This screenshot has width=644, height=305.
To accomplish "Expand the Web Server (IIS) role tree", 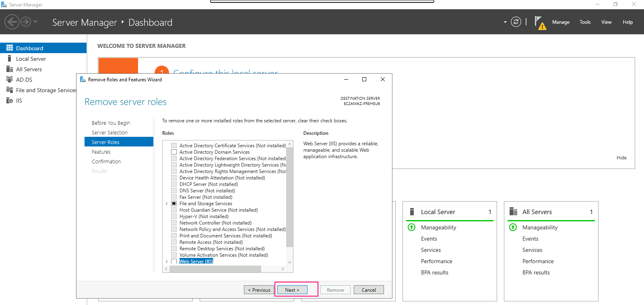I will 167,262.
